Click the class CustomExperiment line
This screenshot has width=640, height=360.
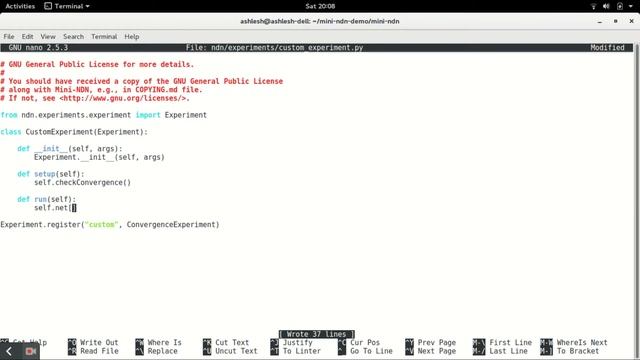coord(74,132)
